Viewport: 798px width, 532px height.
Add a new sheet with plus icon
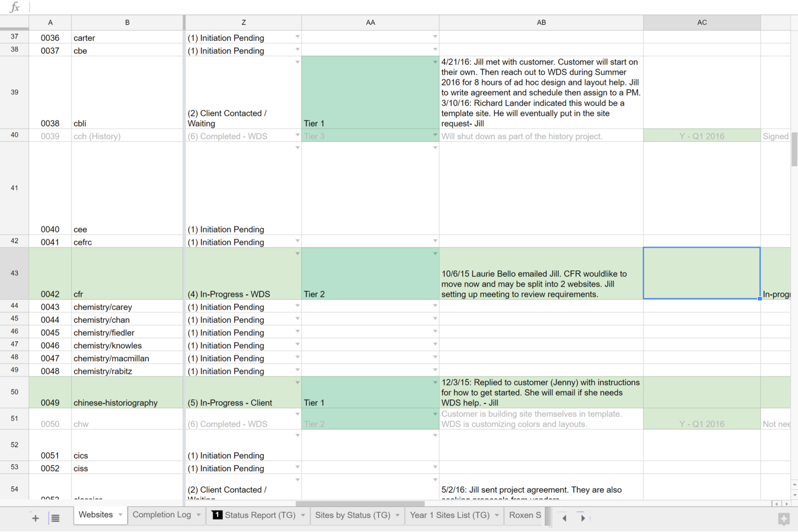(35, 518)
